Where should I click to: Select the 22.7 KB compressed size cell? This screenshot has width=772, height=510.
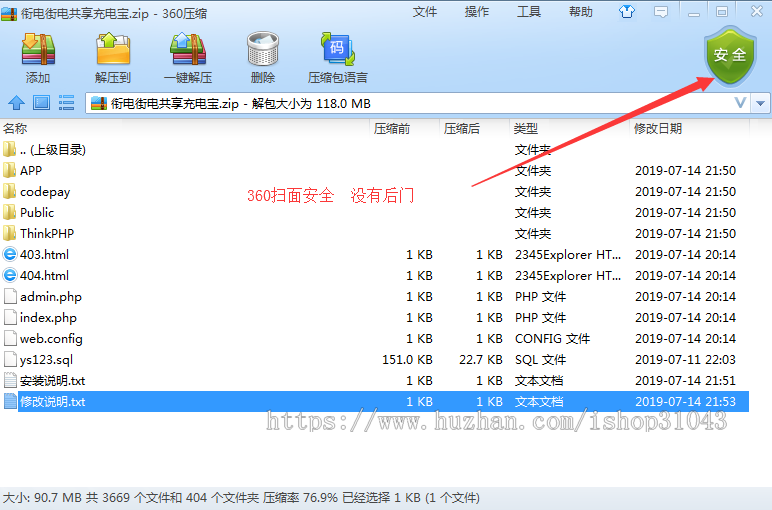[481, 360]
